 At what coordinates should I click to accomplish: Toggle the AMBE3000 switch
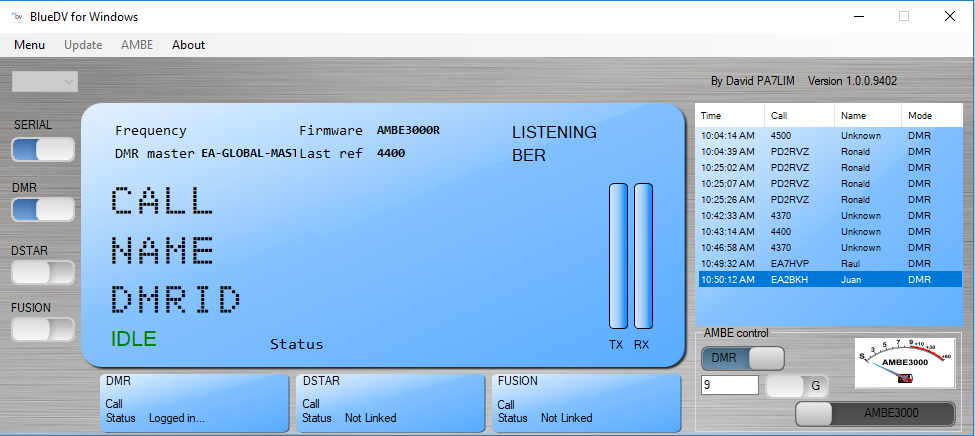click(874, 413)
